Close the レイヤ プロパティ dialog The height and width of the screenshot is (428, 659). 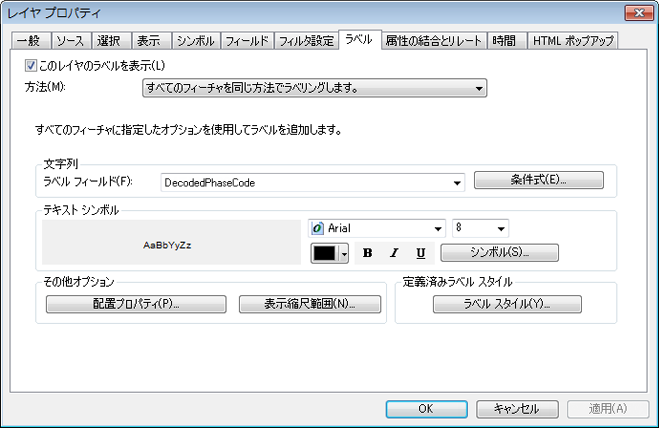(639, 13)
